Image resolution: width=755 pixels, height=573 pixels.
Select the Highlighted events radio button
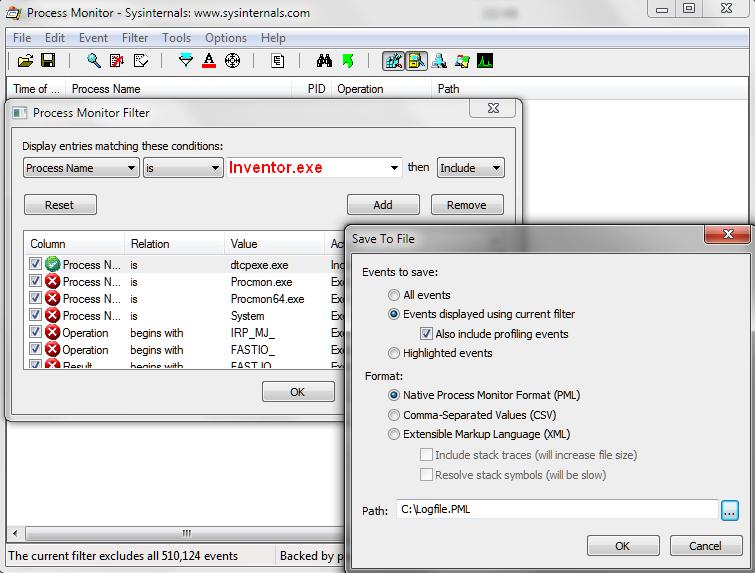[394, 353]
